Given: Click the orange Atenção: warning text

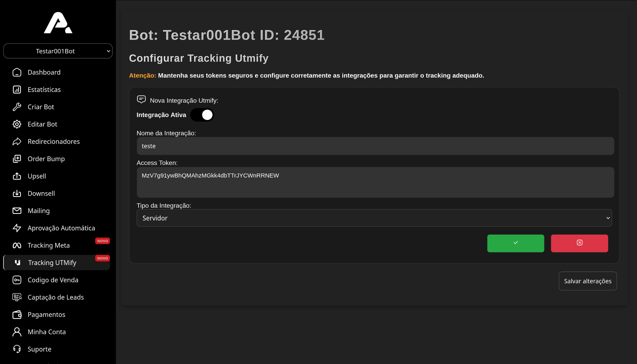Looking at the screenshot, I should click(143, 76).
